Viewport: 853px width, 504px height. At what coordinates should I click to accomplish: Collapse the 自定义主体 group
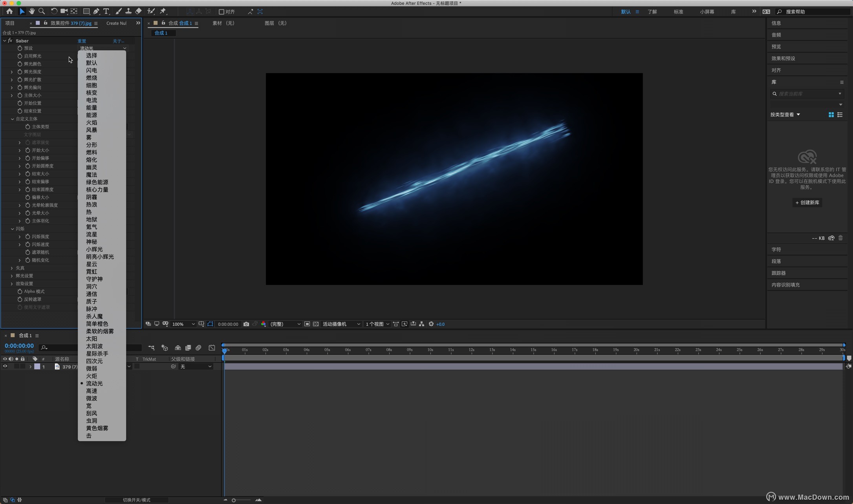click(12, 119)
